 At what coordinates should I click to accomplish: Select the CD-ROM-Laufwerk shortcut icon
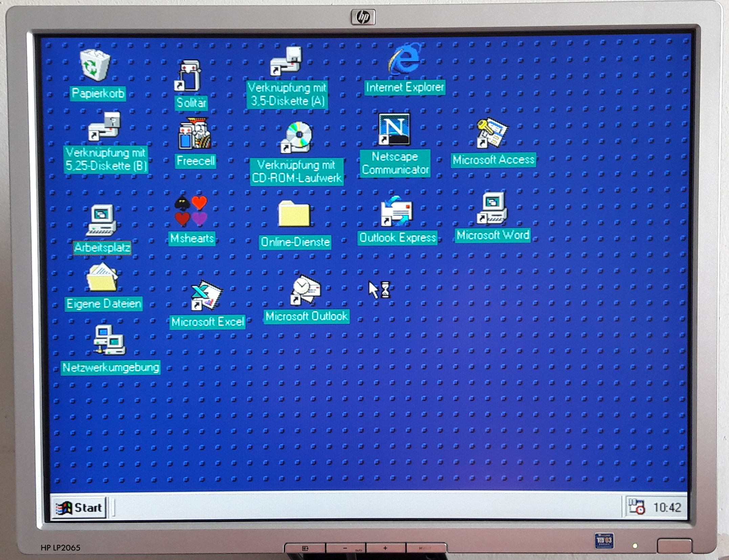(297, 137)
